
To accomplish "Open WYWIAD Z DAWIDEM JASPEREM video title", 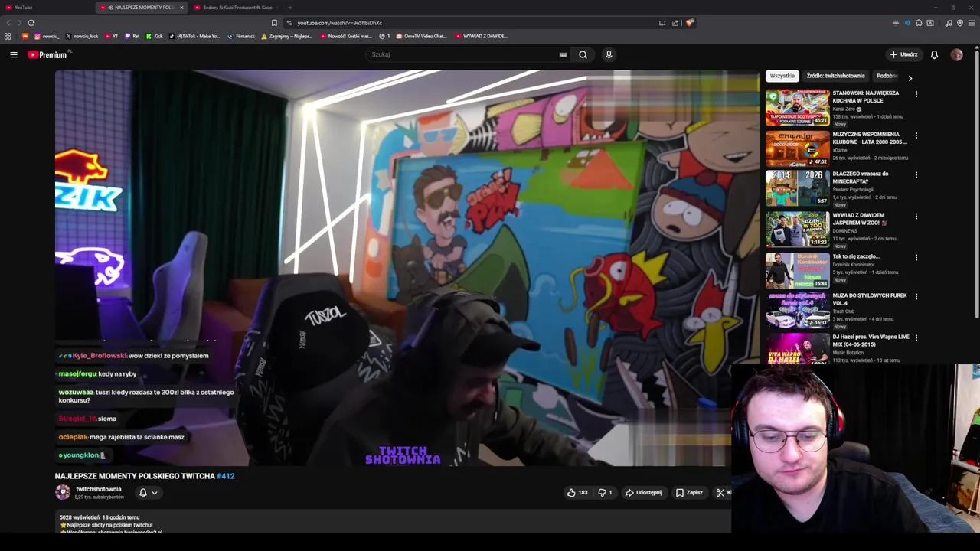I will pos(861,219).
